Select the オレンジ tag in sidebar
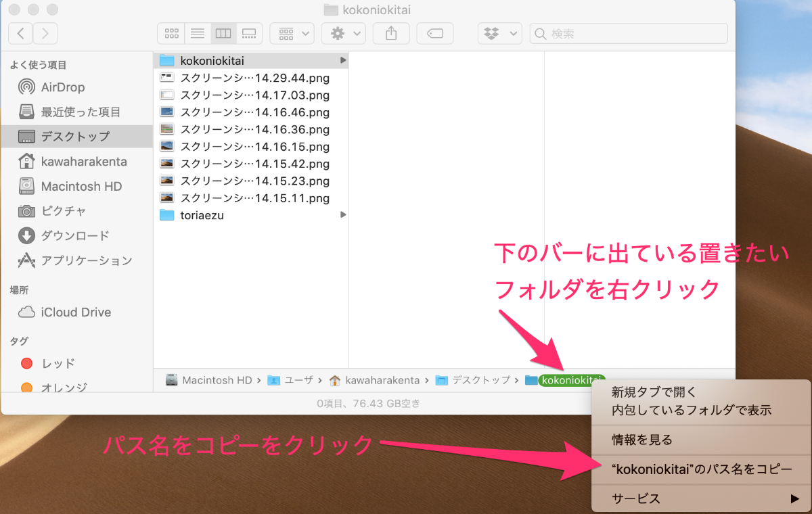The width and height of the screenshot is (812, 514). tap(76, 388)
